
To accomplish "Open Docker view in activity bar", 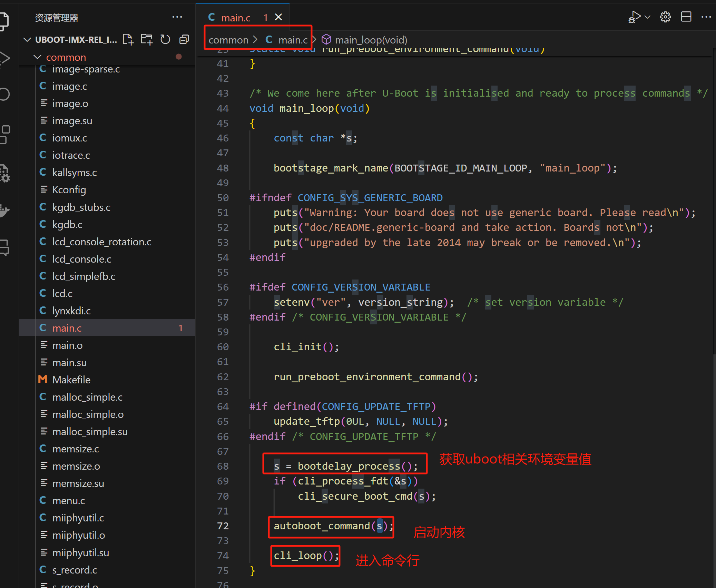I will 4,210.
